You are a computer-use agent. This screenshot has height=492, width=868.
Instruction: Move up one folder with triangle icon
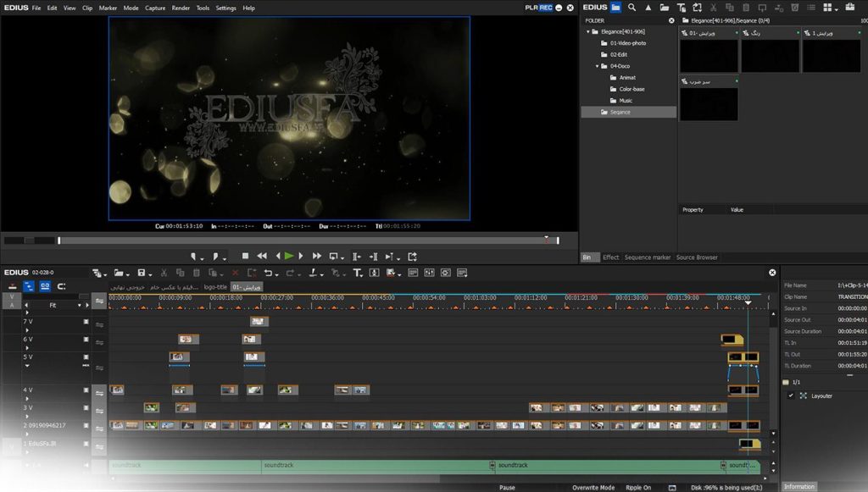[648, 7]
